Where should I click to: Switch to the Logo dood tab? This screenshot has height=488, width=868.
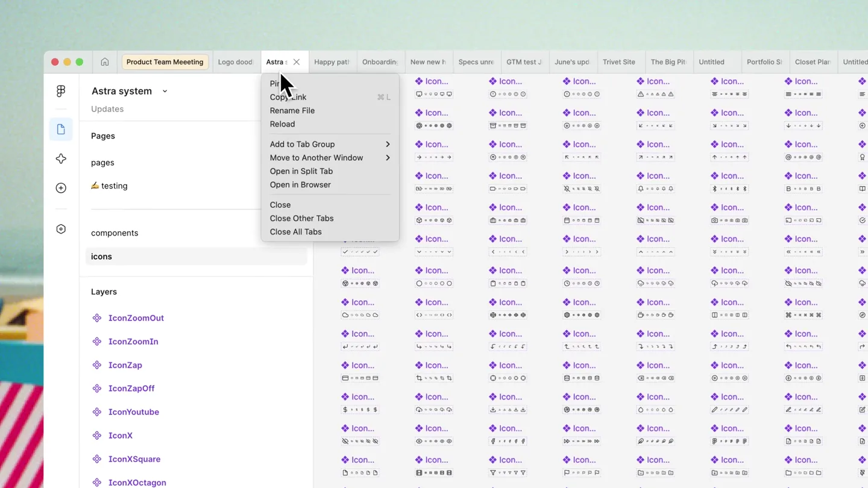236,62
